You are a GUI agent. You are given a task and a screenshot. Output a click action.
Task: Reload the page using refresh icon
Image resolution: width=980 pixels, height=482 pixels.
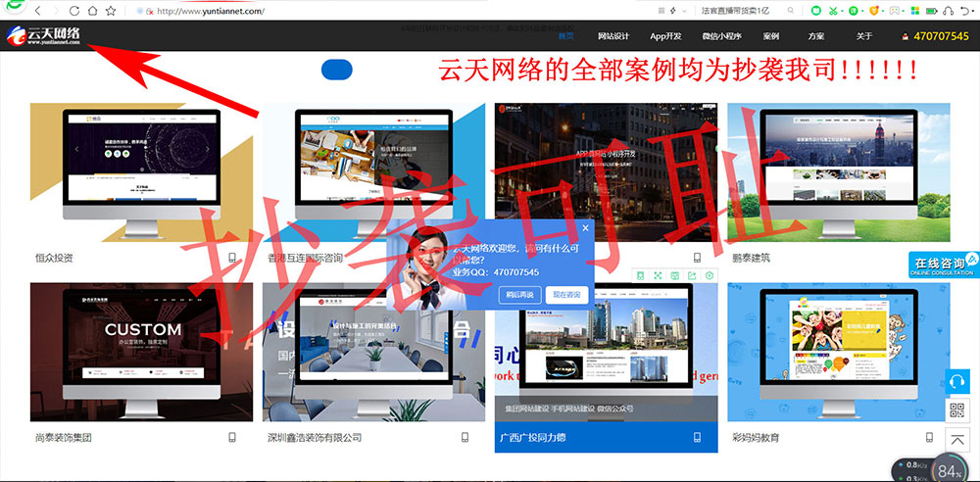tap(74, 11)
